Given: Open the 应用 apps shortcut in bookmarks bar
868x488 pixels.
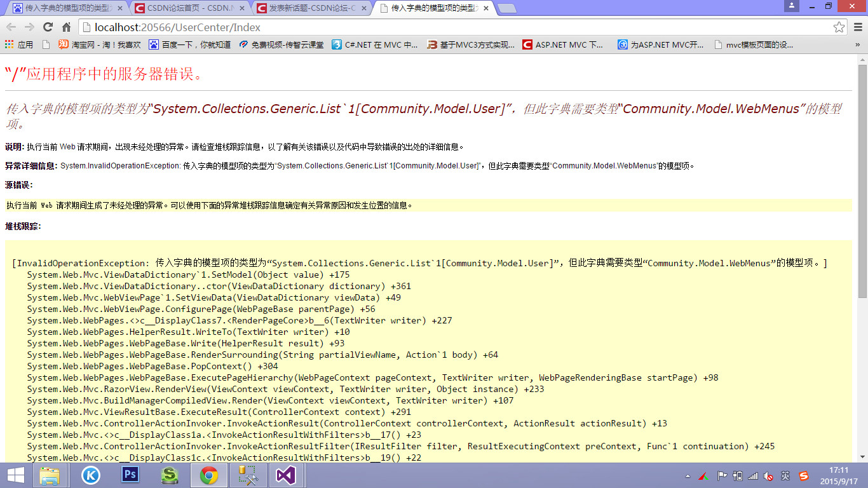Looking at the screenshot, I should pos(19,44).
